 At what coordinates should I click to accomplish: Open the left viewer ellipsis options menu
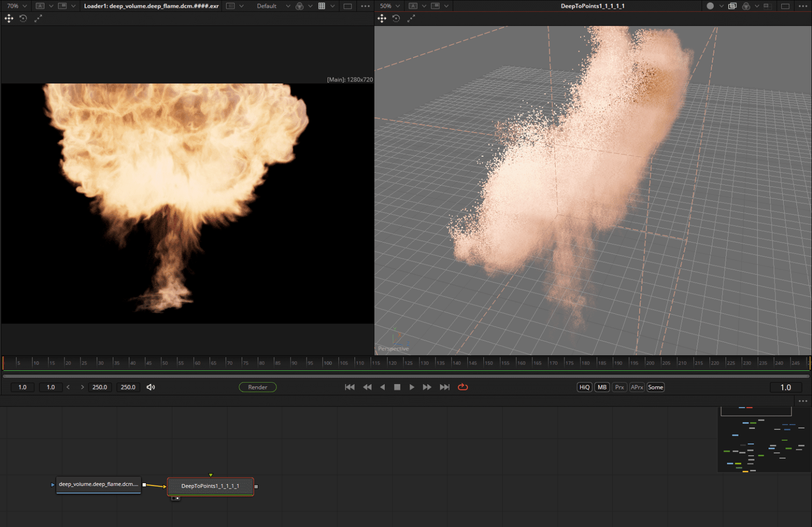tap(365, 6)
